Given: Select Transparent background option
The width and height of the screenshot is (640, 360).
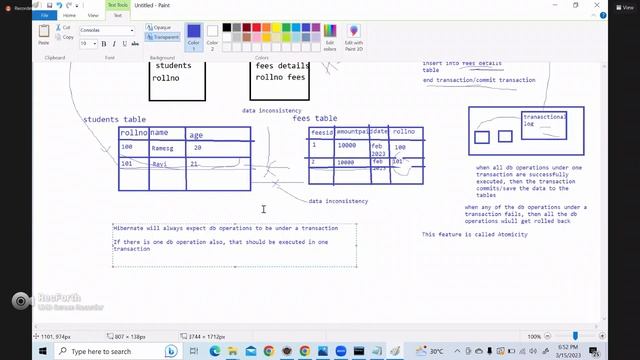Looking at the screenshot, I should [162, 37].
